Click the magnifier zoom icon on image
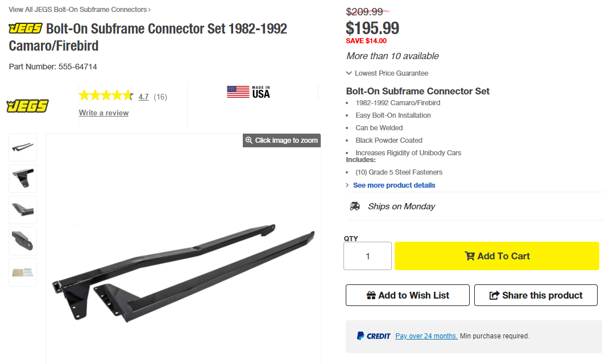Image resolution: width=609 pixels, height=364 pixels. pyautogui.click(x=248, y=140)
